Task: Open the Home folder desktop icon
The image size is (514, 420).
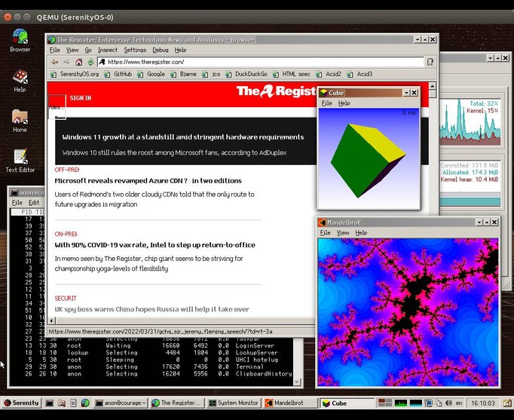Action: 20,121
